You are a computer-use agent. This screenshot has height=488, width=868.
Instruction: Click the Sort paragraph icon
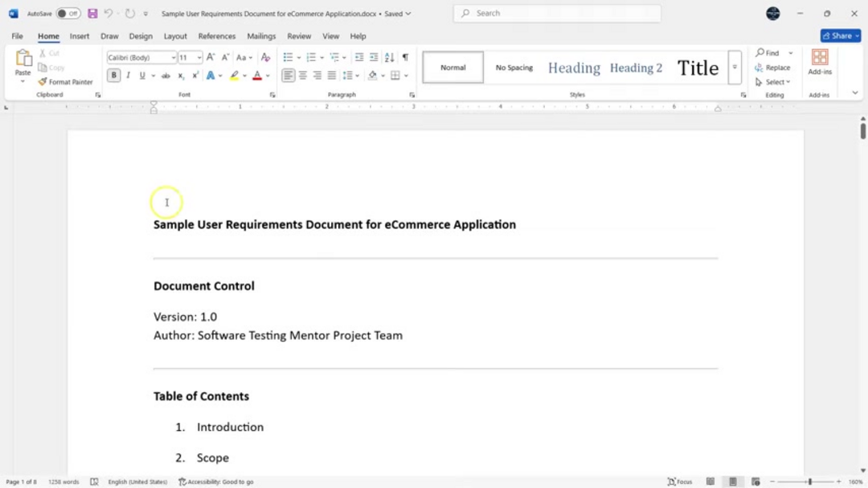coord(389,57)
